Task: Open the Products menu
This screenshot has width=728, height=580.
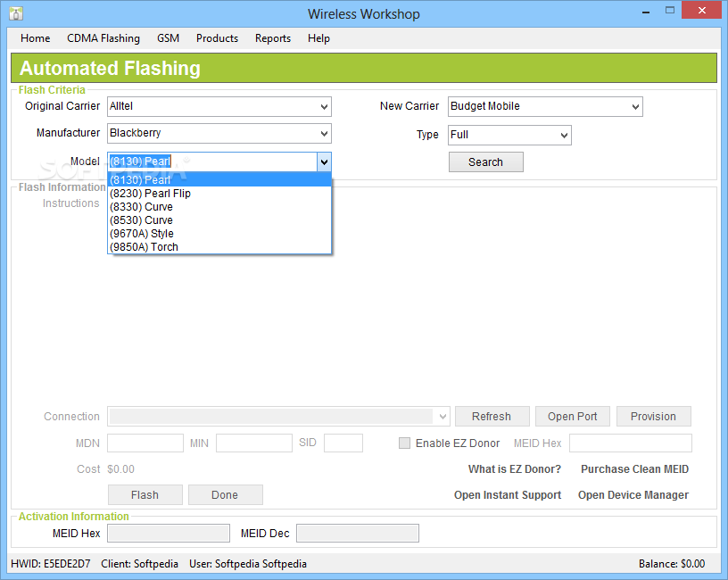Action: [217, 38]
